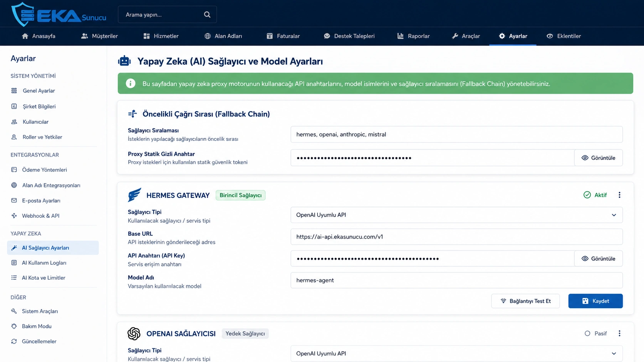Reveal the Proxy Statik Gizli Anahtar with Görüntüle
This screenshot has height=362, width=644.
click(x=598, y=158)
